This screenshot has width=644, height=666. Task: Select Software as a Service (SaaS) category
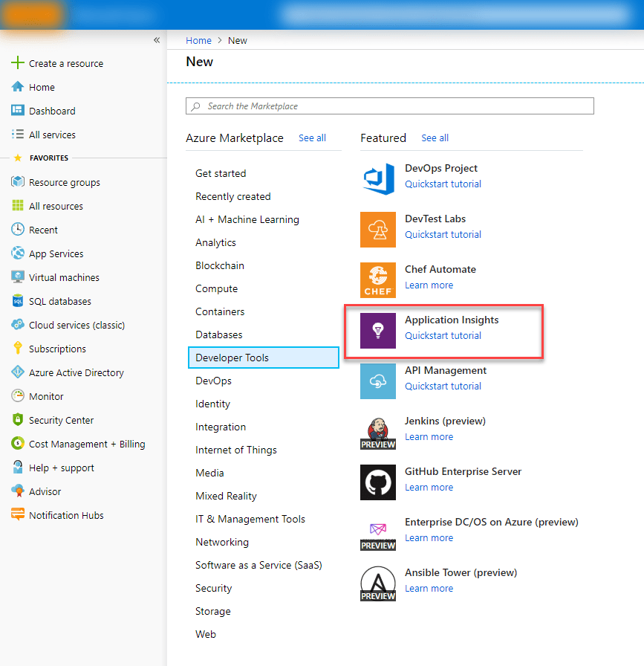(x=258, y=565)
